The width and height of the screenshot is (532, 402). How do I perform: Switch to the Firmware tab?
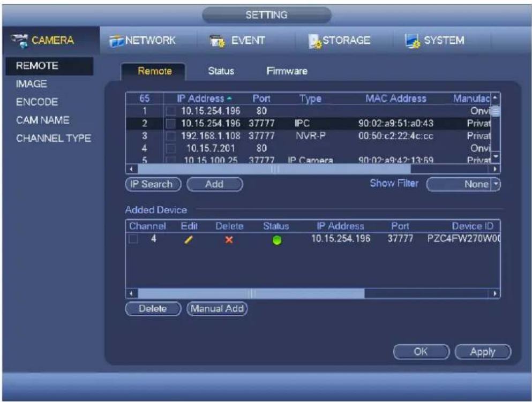[x=287, y=71]
